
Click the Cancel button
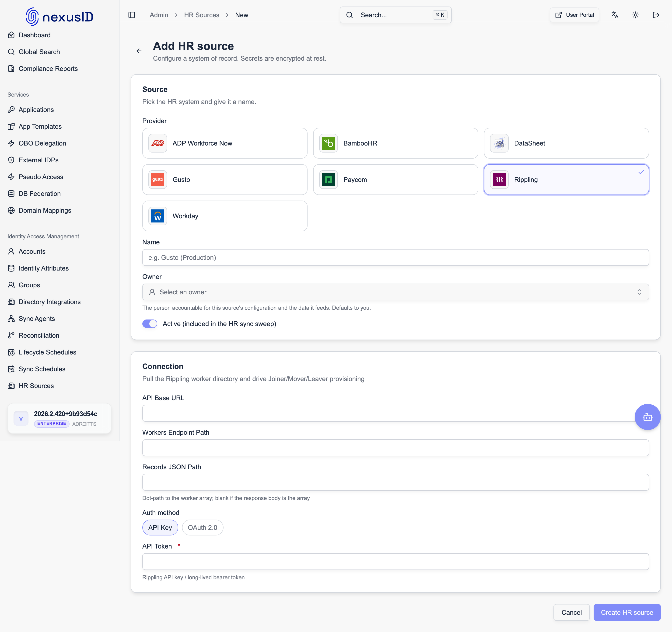[x=571, y=612]
